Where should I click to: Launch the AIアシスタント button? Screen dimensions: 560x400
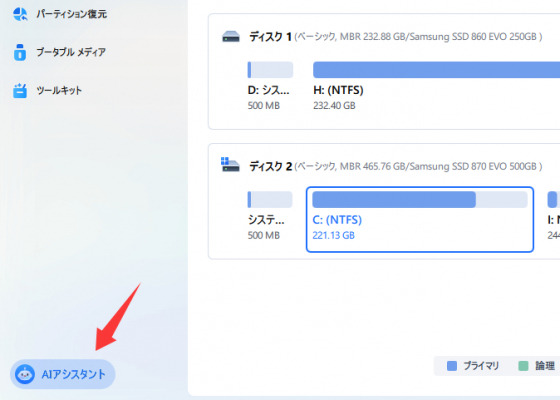coord(63,374)
